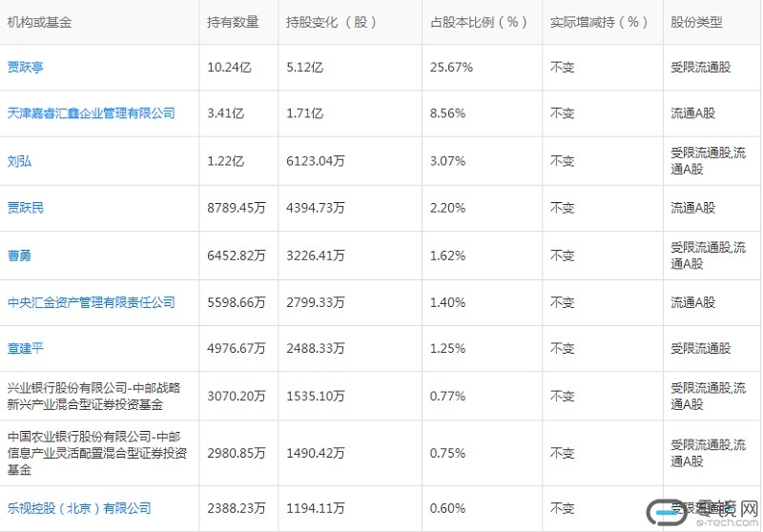Viewport: 763px width, 532px height.
Task: Click the 股份类型 column header
Action: coord(696,22)
